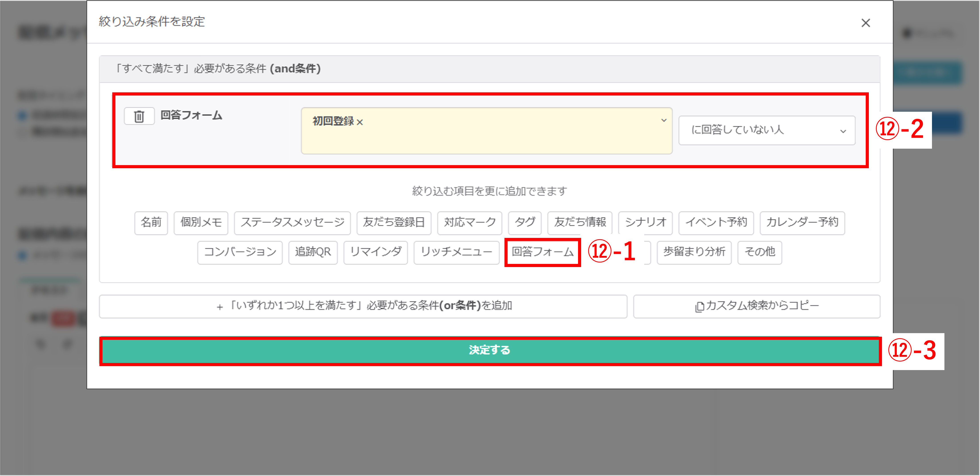Add 個別メモ filter item
The height and width of the screenshot is (476, 980).
point(201,222)
